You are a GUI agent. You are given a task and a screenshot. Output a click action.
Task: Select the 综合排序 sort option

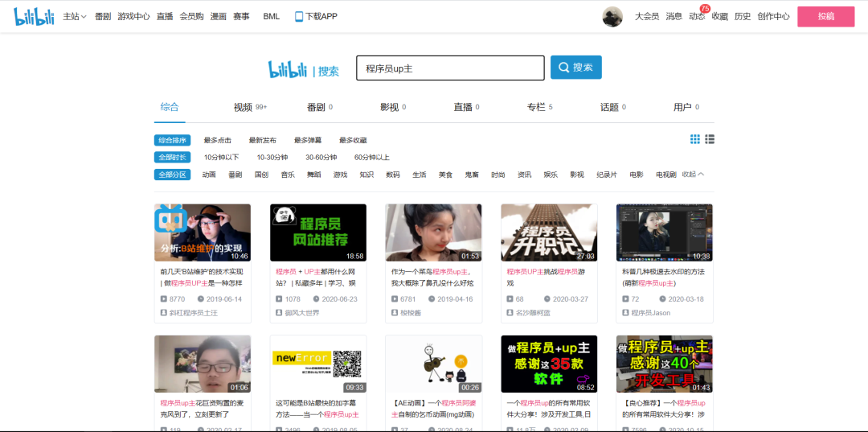pyautogui.click(x=172, y=141)
